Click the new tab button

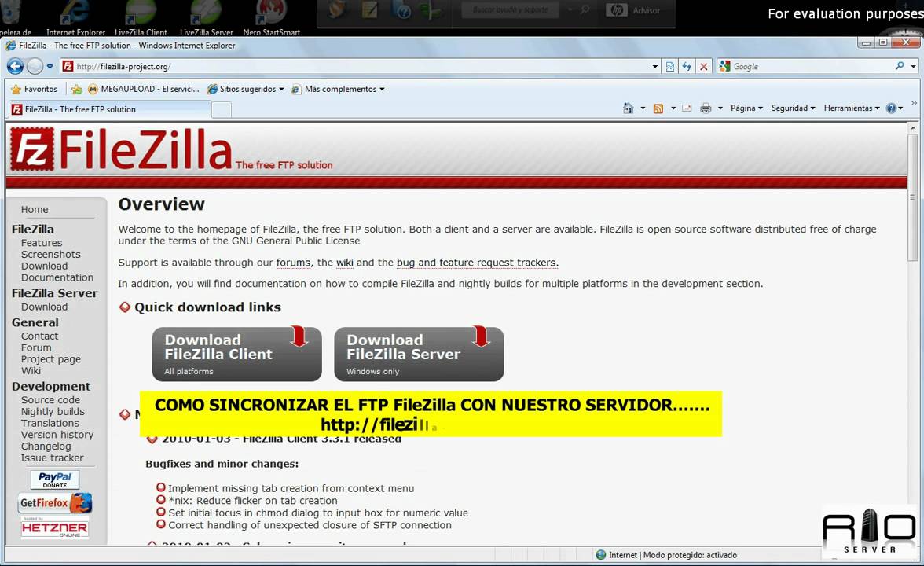click(x=222, y=110)
